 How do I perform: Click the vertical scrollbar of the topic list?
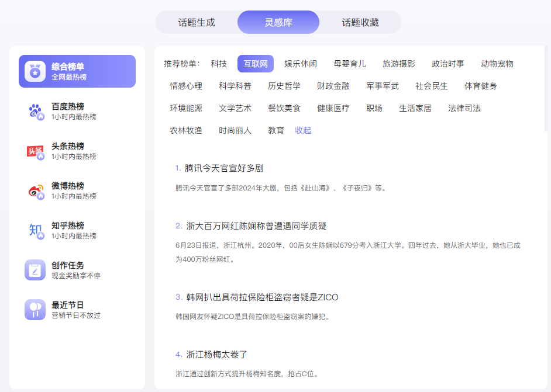tap(546, 88)
